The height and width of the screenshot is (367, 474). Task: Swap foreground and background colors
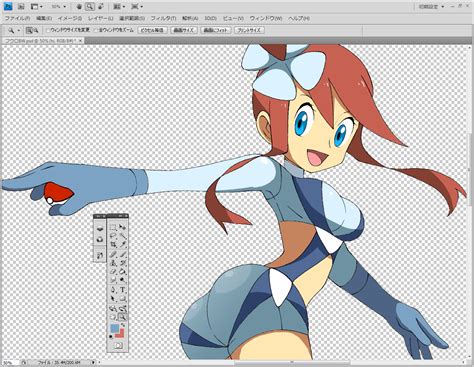click(123, 324)
